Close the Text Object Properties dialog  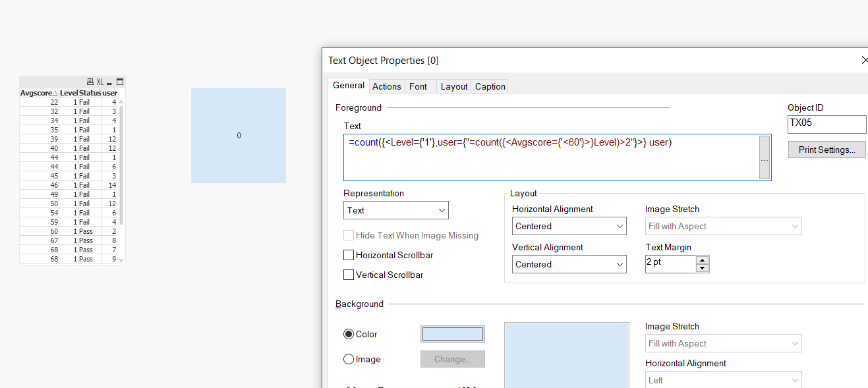[x=865, y=60]
